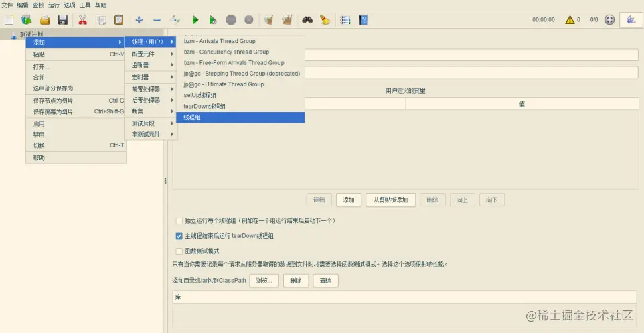The image size is (644, 333).
Task: Toggle 独立运行每个线程组 checkbox
Action: [x=179, y=220]
